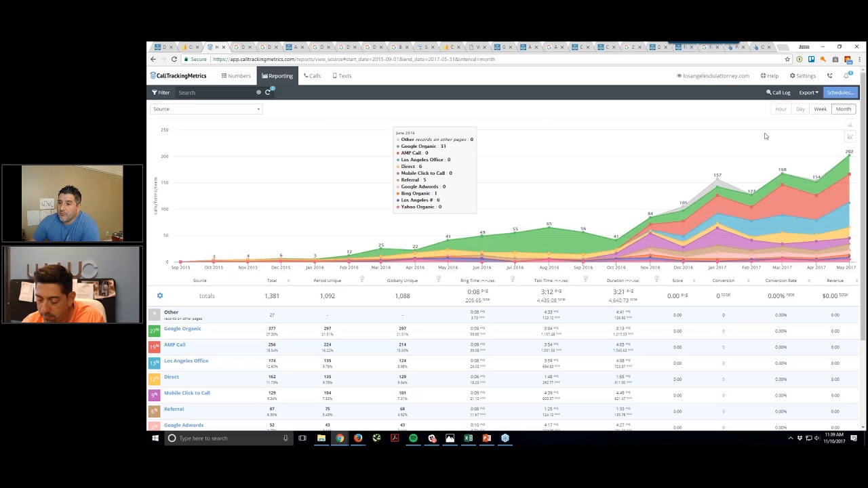Reload the page in the browser
Screen dimensions: 868x488
[174, 59]
